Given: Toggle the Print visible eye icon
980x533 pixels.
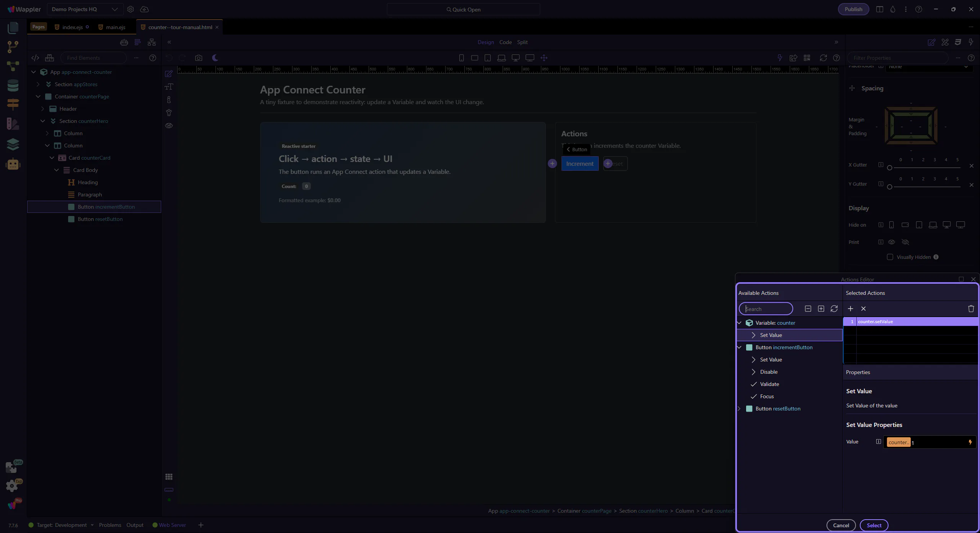Looking at the screenshot, I should (x=892, y=242).
